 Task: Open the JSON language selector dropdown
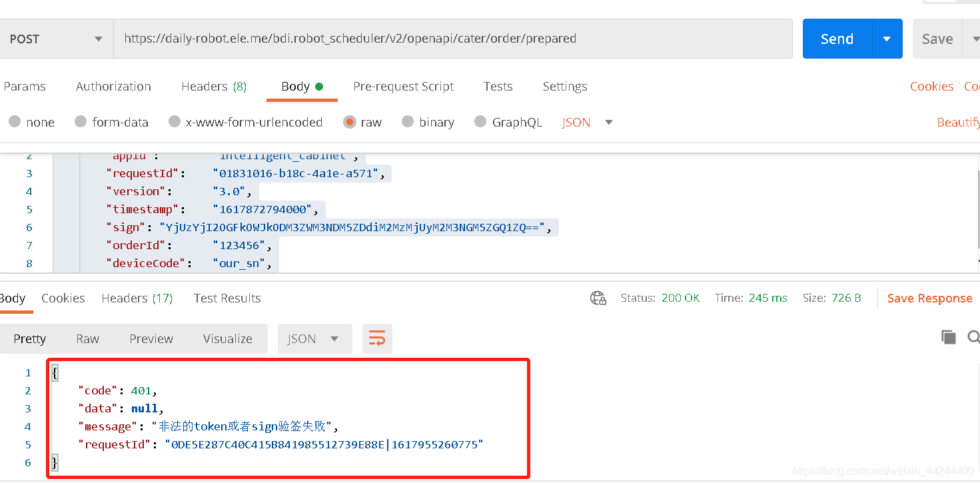586,122
